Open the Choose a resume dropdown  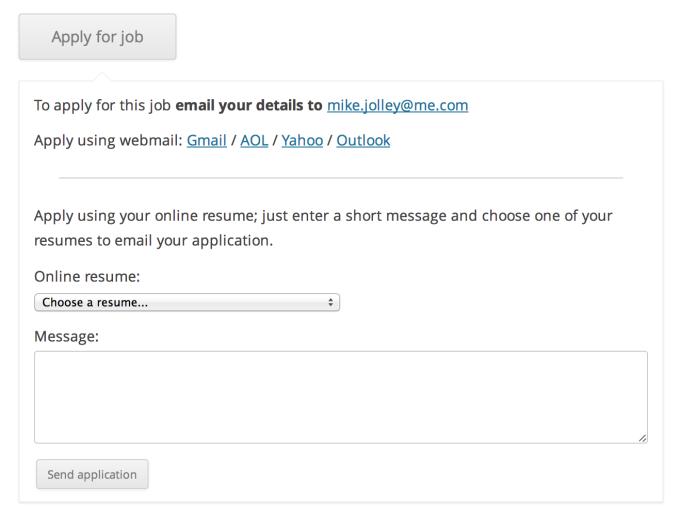pos(187,302)
